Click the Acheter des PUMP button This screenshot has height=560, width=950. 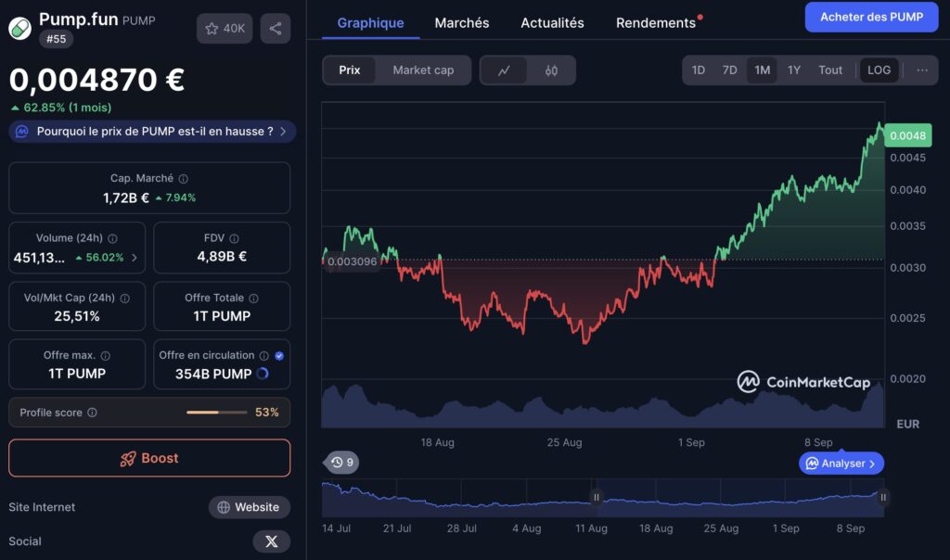[871, 17]
